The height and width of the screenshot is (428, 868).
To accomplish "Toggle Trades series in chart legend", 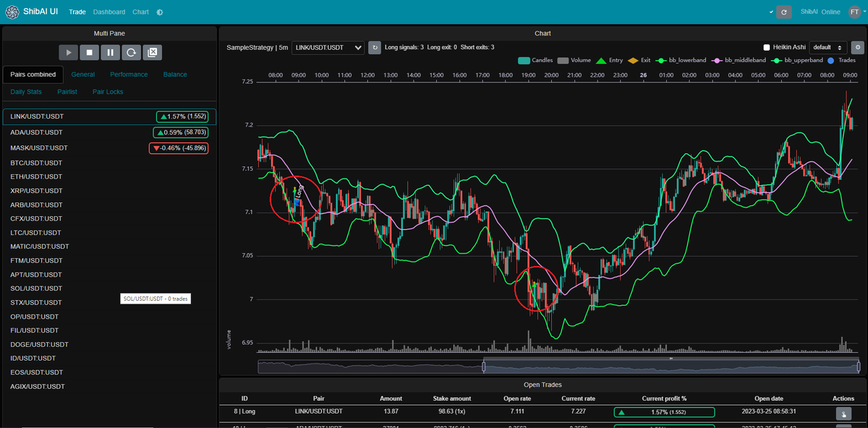I will click(841, 61).
